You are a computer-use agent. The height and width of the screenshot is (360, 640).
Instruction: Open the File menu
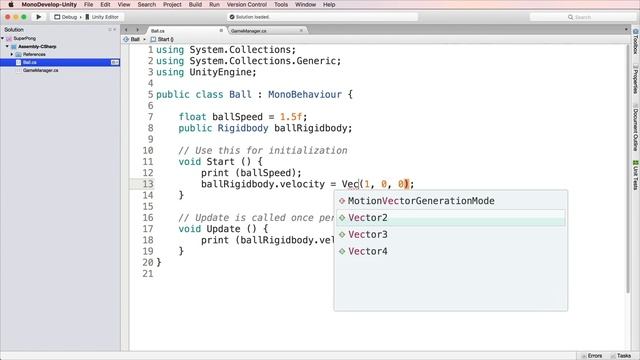[89, 4]
